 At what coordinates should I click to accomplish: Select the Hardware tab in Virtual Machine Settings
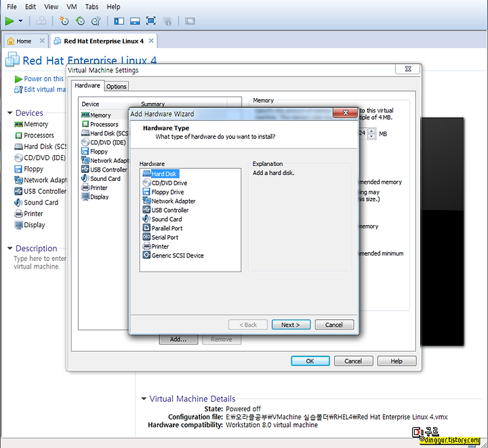point(87,85)
